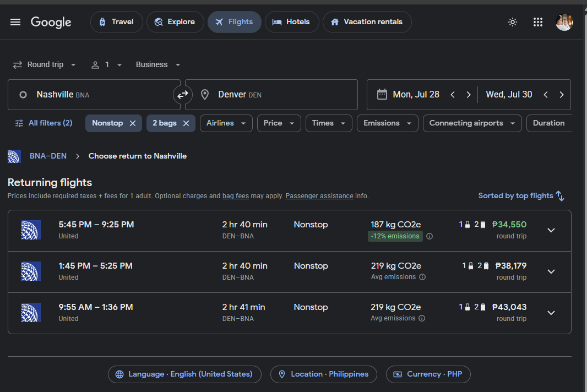Open the Wed, Jul 30 return date

[x=509, y=94]
